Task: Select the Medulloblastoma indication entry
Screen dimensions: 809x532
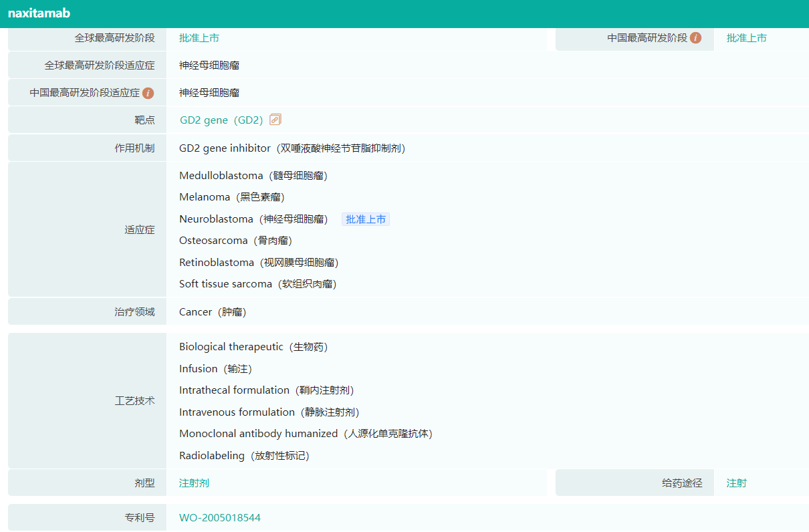Action: tap(253, 176)
